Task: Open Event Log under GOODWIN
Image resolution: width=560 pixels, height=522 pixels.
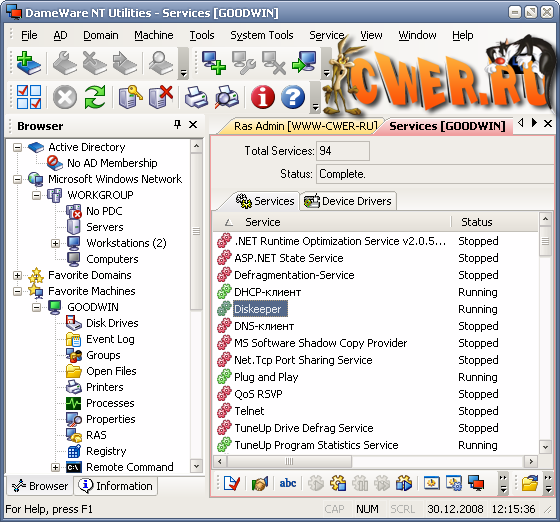Action: pos(110,339)
